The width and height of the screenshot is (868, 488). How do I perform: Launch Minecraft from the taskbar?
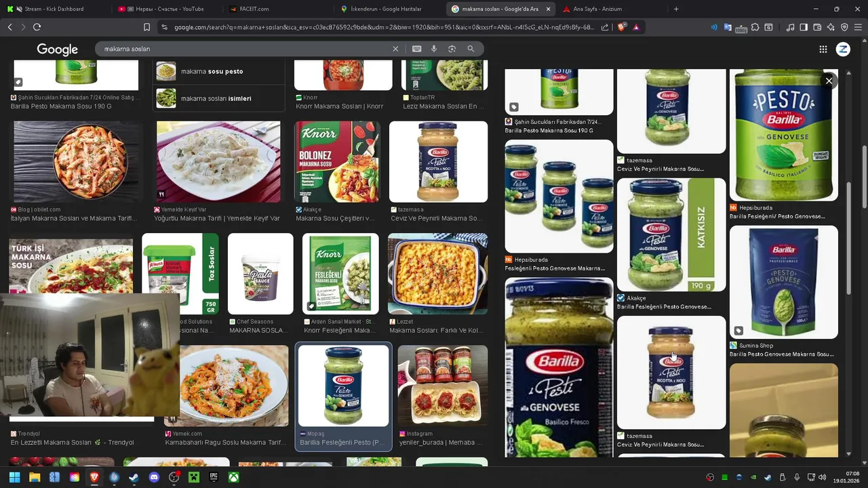(194, 477)
